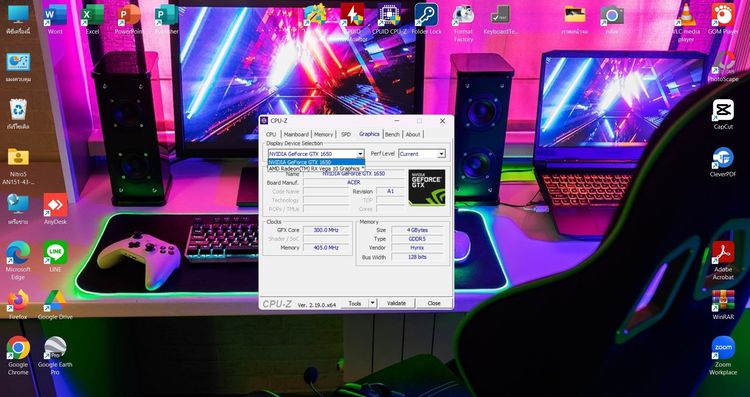Open VLC media player shortcut
The image size is (750, 397).
tap(686, 22)
